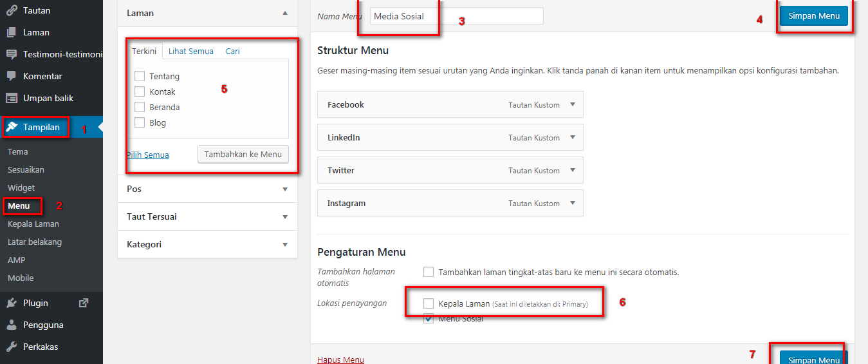Image resolution: width=868 pixels, height=364 pixels.
Task: Check the Blog page checkbox
Action: pos(140,122)
